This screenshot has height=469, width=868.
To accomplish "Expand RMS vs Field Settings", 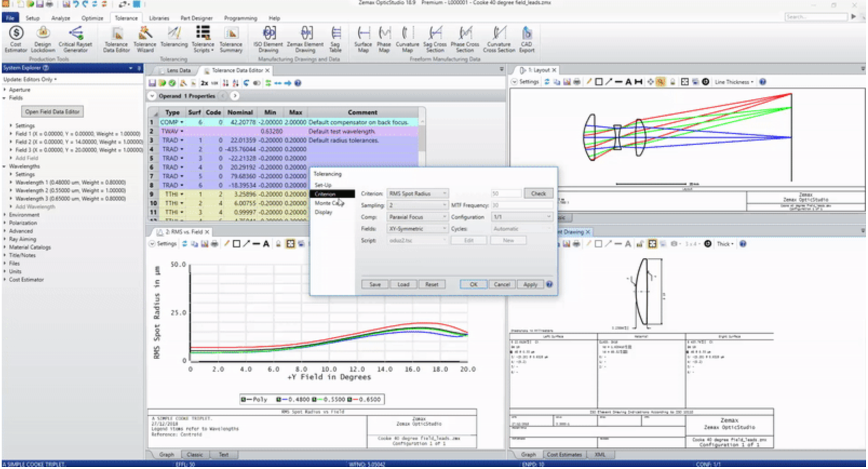I will pos(152,244).
